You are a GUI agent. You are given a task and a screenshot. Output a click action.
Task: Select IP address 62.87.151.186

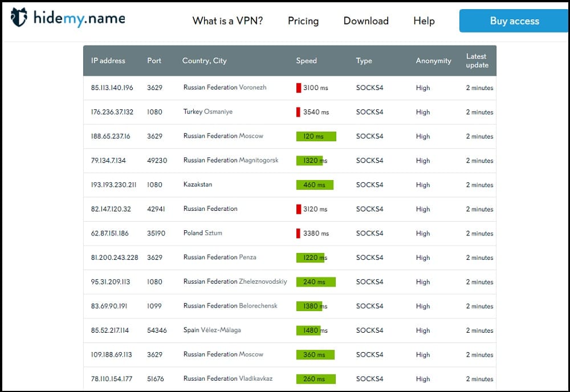tap(110, 233)
